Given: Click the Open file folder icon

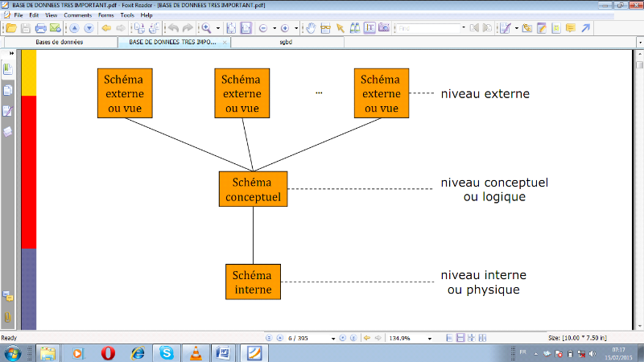Looking at the screenshot, I should coord(11,28).
